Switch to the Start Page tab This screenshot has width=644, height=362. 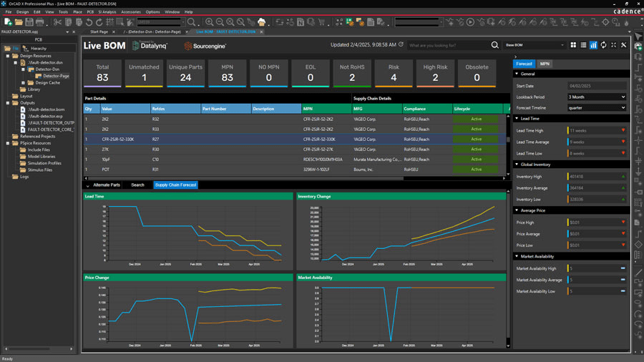pos(99,31)
